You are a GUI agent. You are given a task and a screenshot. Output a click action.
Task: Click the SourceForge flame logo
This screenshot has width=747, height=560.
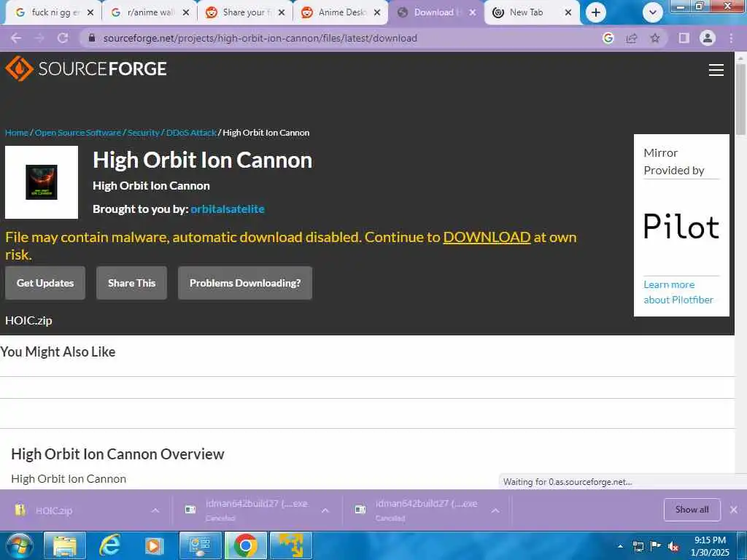(x=19, y=69)
